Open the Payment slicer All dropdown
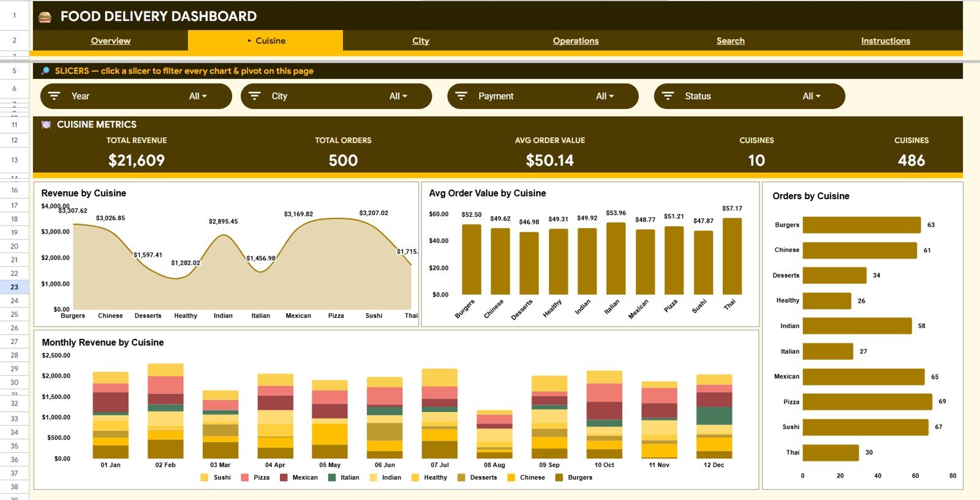 [x=605, y=96]
